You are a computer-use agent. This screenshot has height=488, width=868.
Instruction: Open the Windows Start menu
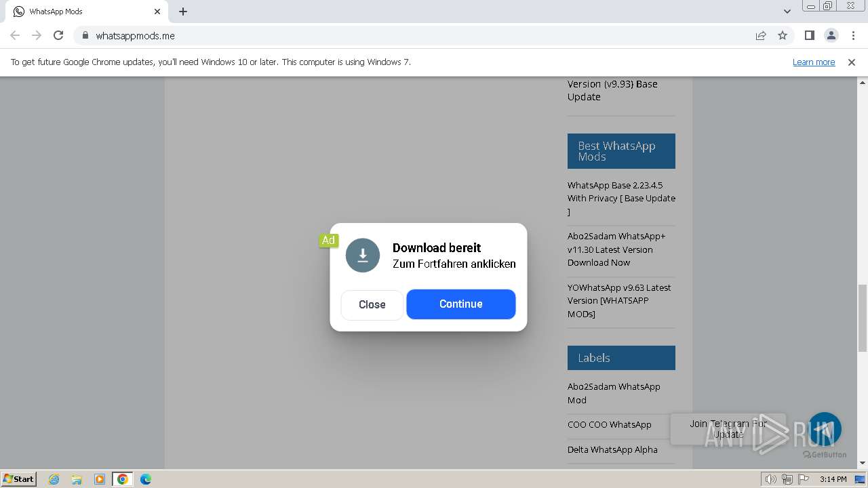19,479
